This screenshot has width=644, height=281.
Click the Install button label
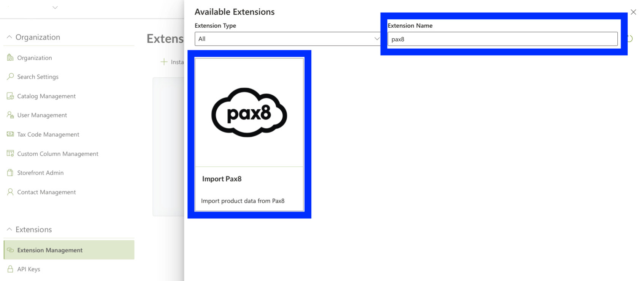point(177,62)
